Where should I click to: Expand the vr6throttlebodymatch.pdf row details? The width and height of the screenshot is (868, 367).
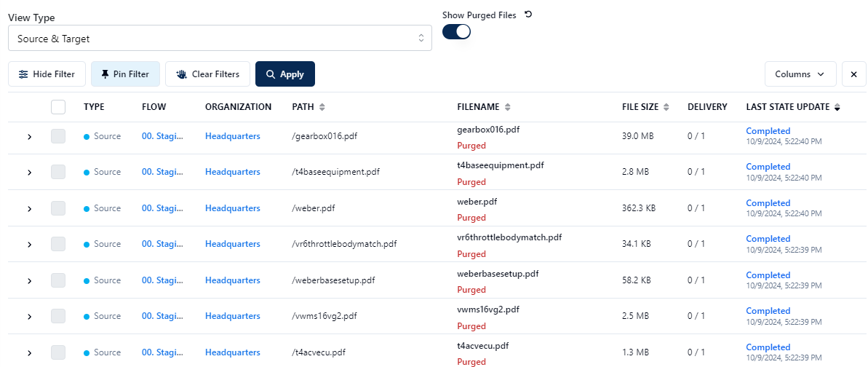click(x=29, y=245)
